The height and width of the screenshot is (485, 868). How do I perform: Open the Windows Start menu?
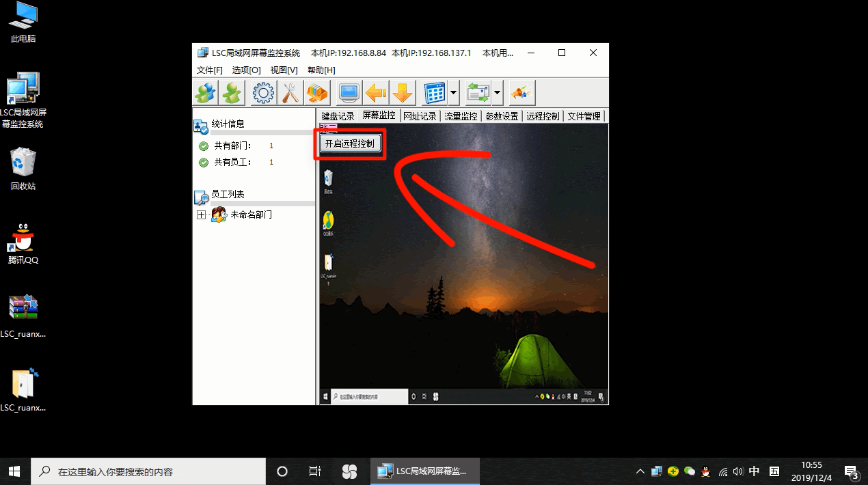click(x=14, y=471)
